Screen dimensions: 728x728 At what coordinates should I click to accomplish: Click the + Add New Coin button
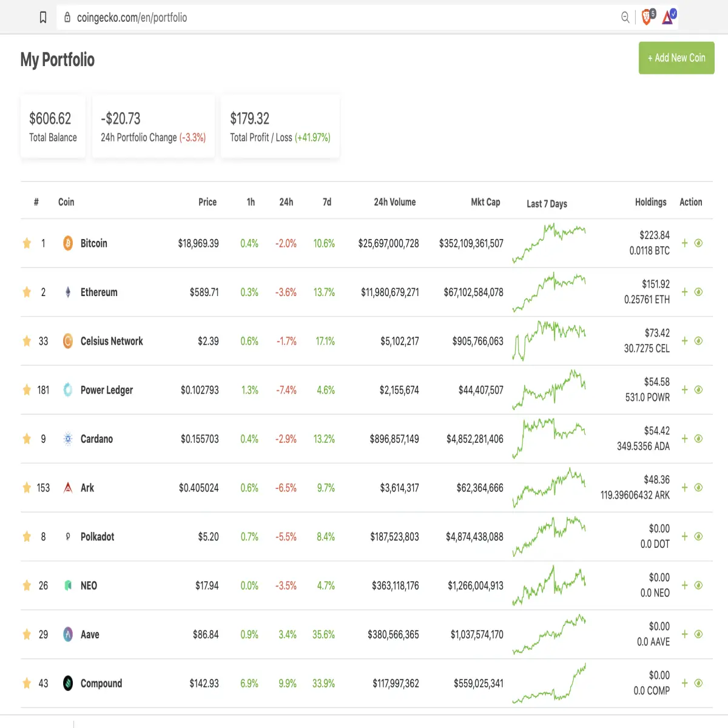click(676, 58)
